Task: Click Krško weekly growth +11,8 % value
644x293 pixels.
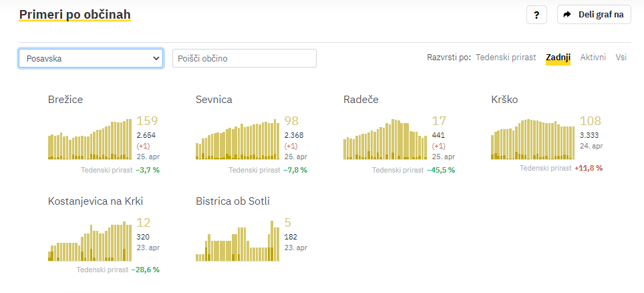Action: coord(589,168)
